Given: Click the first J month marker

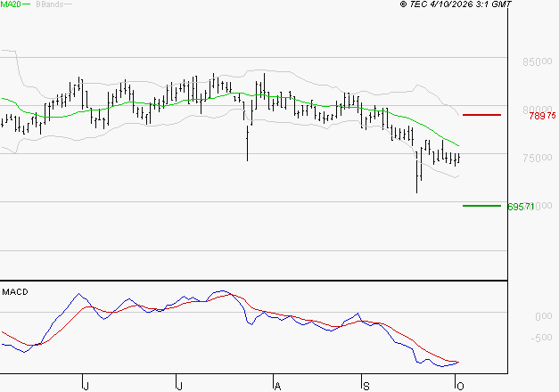Looking at the screenshot, I should coord(86,387).
